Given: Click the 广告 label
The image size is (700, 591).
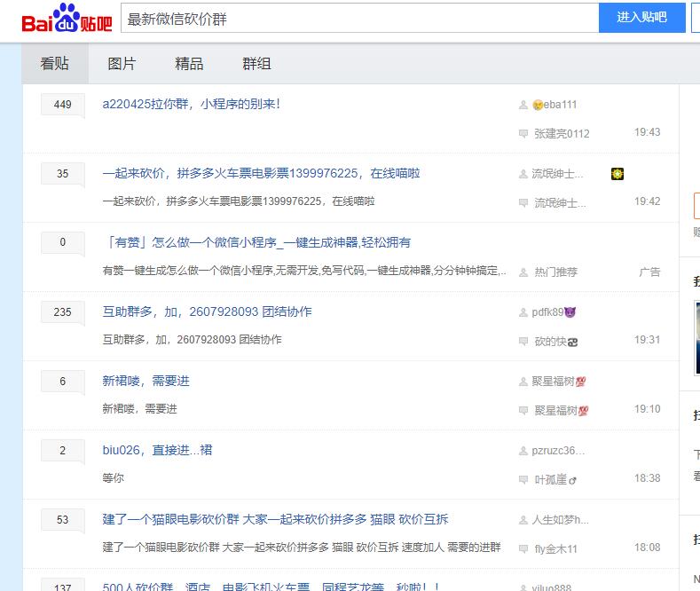Looking at the screenshot, I should [x=649, y=272].
